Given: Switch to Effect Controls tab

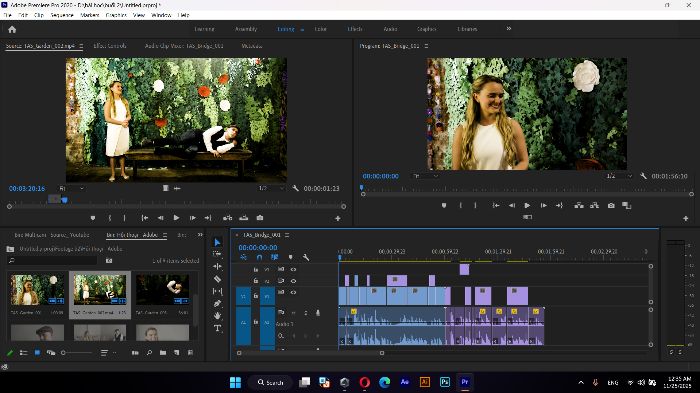Looking at the screenshot, I should point(110,46).
